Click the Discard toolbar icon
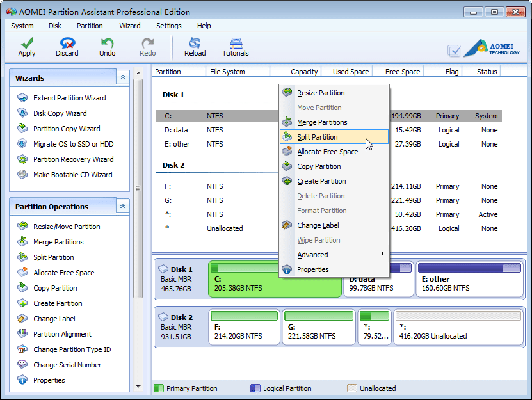This screenshot has width=532, height=400. tap(67, 44)
